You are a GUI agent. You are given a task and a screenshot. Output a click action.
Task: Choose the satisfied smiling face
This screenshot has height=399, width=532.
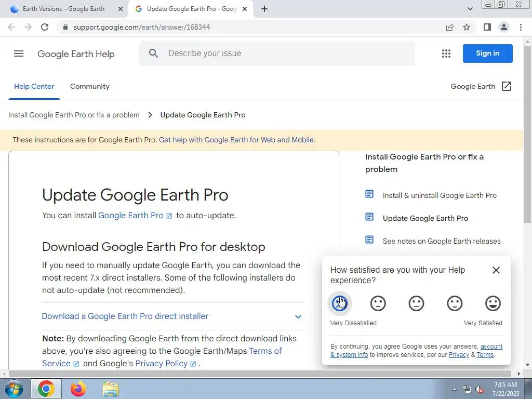(x=455, y=303)
